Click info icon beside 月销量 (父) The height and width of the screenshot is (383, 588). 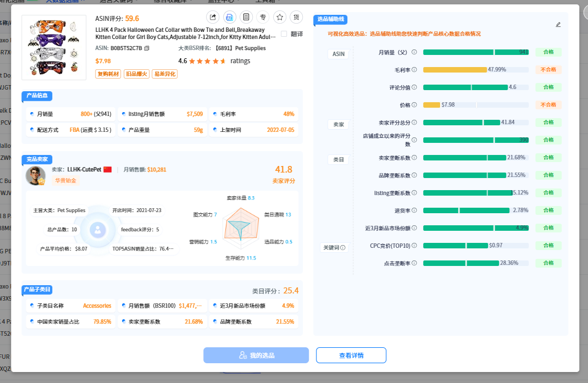[x=414, y=52]
